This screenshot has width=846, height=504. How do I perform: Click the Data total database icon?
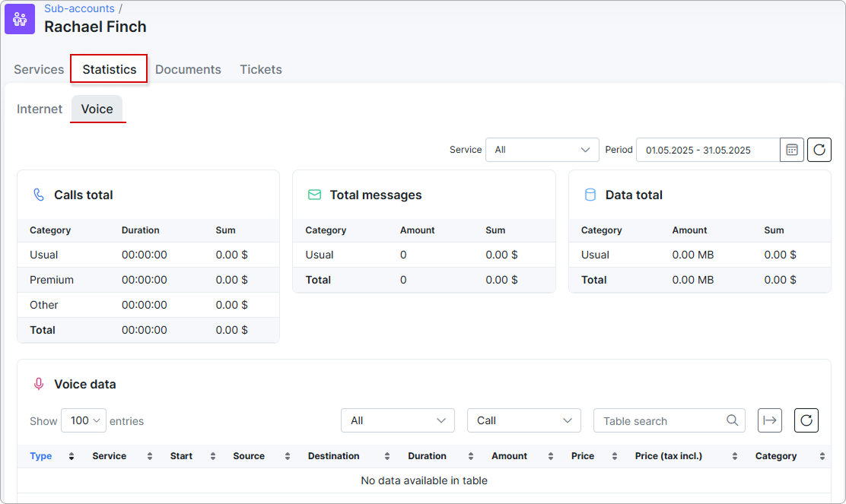point(590,195)
